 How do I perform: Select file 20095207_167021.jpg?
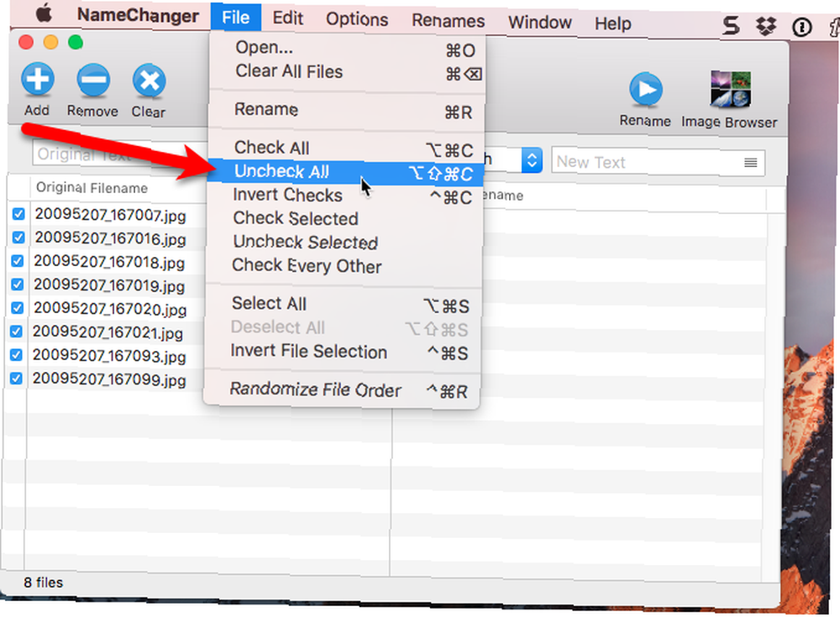[108, 332]
